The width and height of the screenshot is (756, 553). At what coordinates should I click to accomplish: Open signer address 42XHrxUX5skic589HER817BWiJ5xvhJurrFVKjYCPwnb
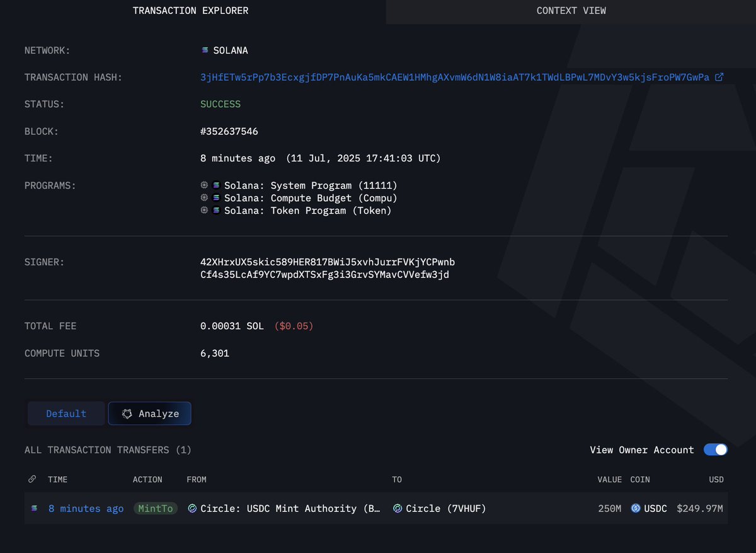(x=328, y=262)
